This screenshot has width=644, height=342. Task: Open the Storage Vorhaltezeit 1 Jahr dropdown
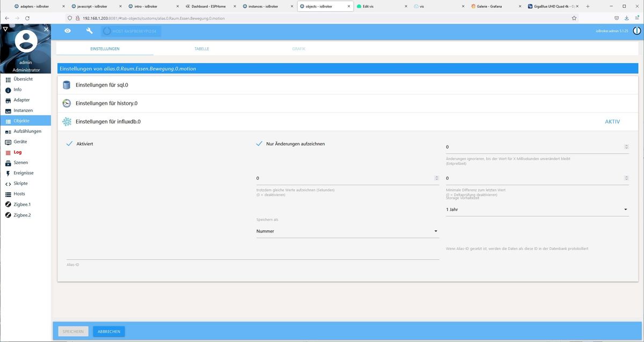pyautogui.click(x=537, y=209)
